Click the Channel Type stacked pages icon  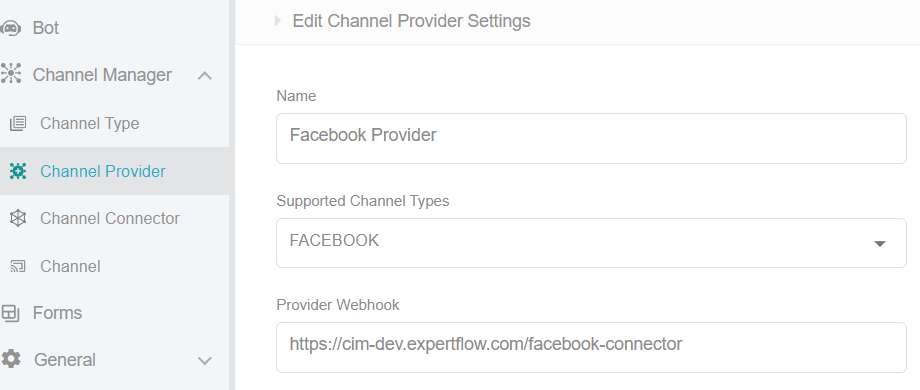(x=18, y=124)
